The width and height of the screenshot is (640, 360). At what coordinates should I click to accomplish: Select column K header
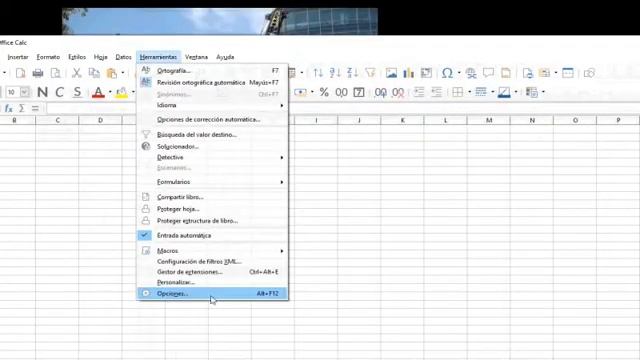click(402, 120)
